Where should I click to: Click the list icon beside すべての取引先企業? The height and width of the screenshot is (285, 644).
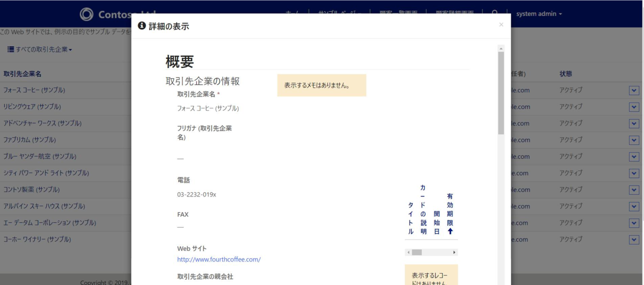pos(10,49)
